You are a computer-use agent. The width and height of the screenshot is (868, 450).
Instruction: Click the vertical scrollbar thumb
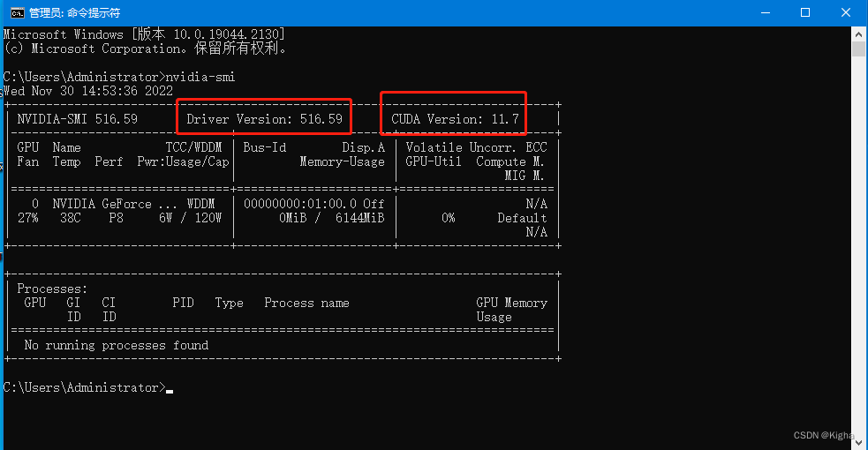click(x=858, y=49)
